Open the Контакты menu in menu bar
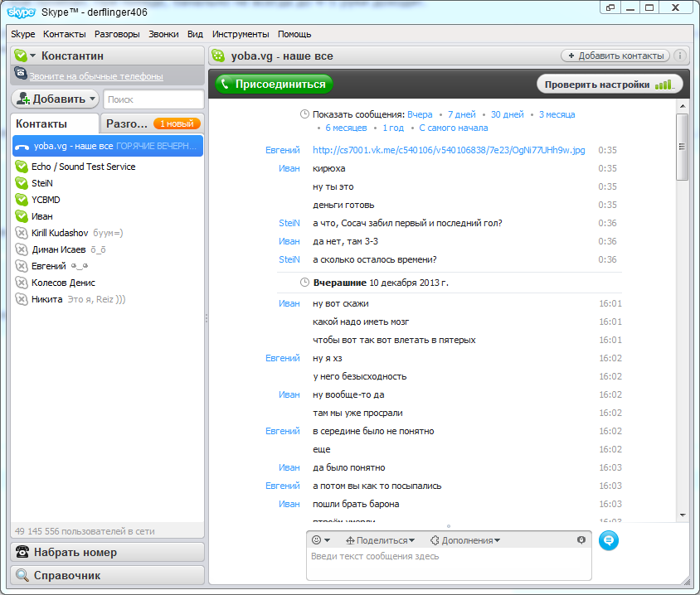The height and width of the screenshot is (595, 700). (x=65, y=34)
